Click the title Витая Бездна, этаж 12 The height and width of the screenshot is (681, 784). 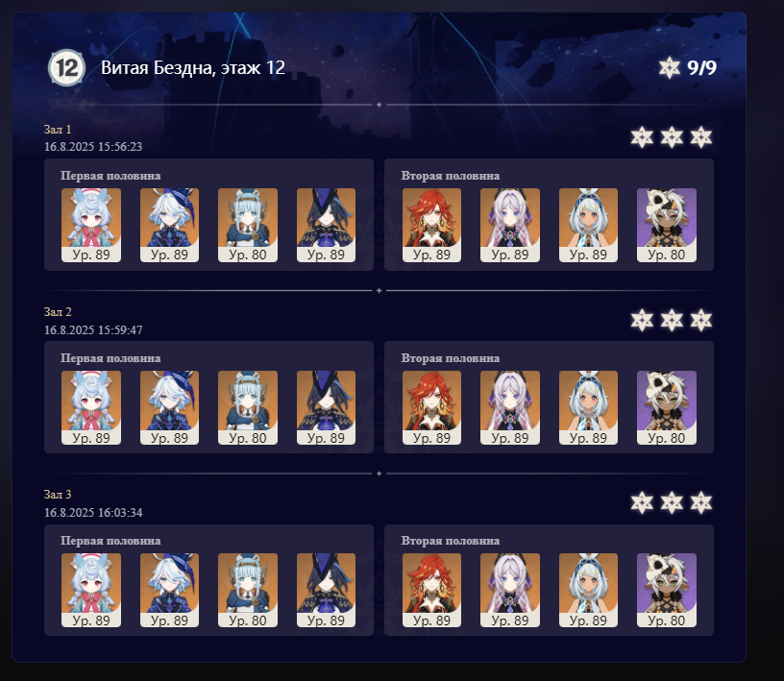click(193, 67)
